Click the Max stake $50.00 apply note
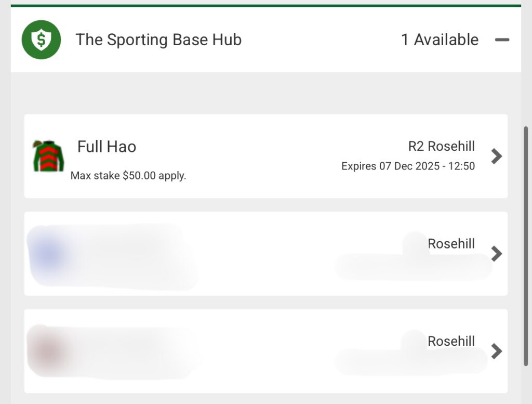The width and height of the screenshot is (532, 404). 128,176
